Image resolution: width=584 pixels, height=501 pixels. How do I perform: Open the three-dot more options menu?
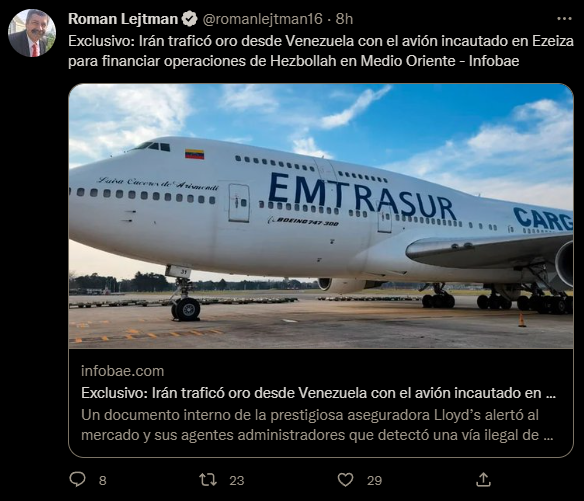564,19
